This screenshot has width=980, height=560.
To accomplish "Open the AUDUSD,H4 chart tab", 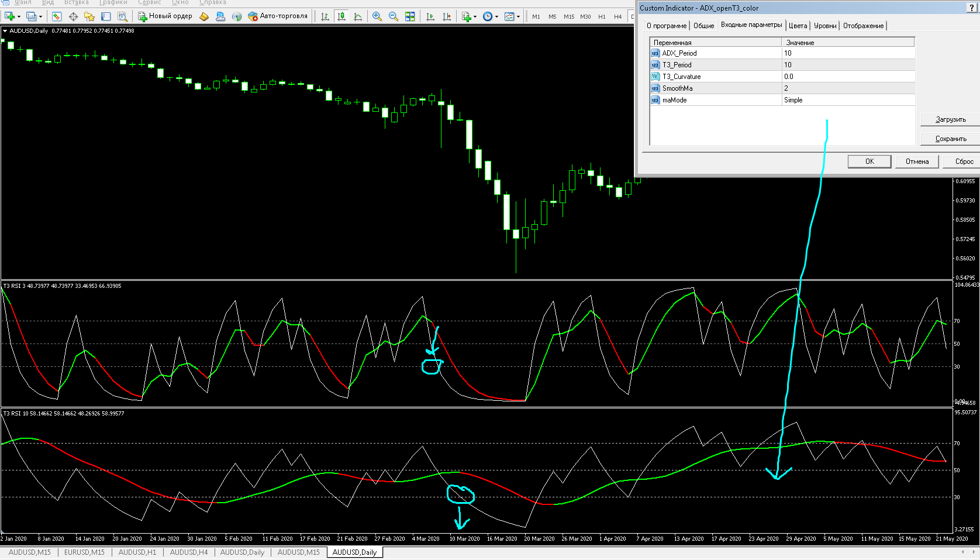I will coord(188,552).
